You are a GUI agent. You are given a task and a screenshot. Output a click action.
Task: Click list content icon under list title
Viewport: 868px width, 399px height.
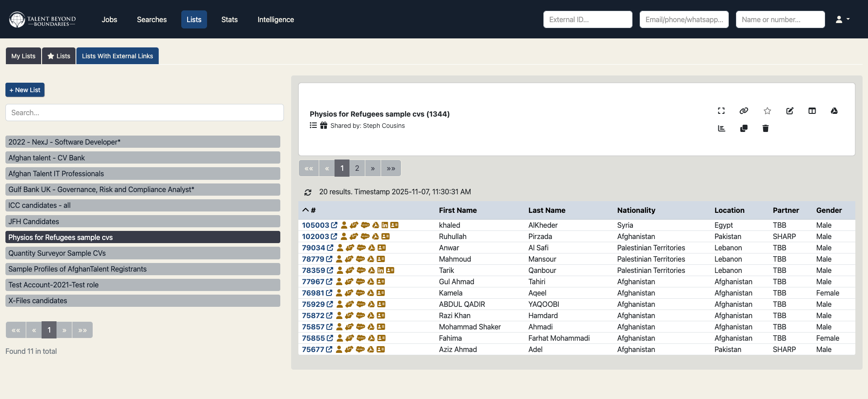pos(313,126)
